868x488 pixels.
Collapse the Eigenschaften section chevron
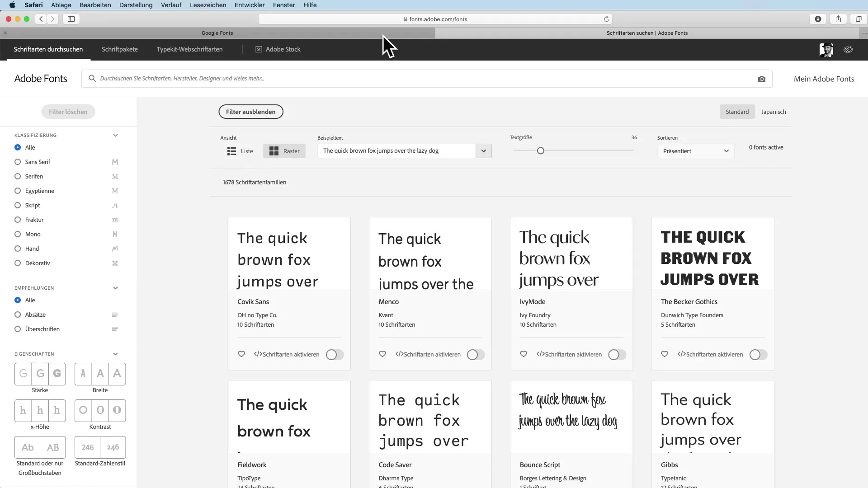coord(115,354)
